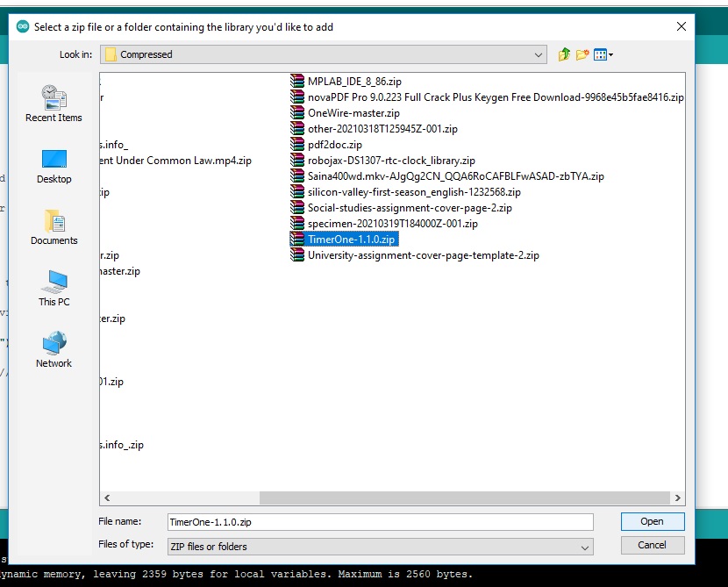
Task: Click the archive icon of Social-studies-assignment-cover-page-2.zip
Action: [297, 208]
